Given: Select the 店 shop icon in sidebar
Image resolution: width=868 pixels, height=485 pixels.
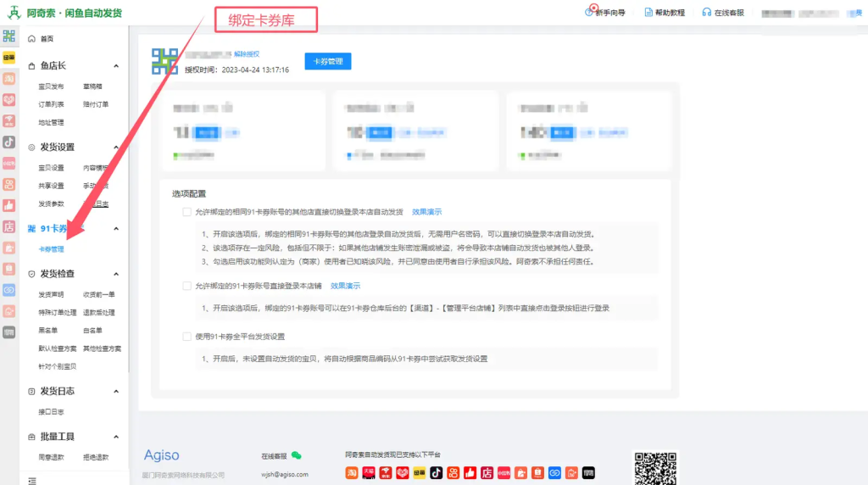Looking at the screenshot, I should (x=8, y=226).
